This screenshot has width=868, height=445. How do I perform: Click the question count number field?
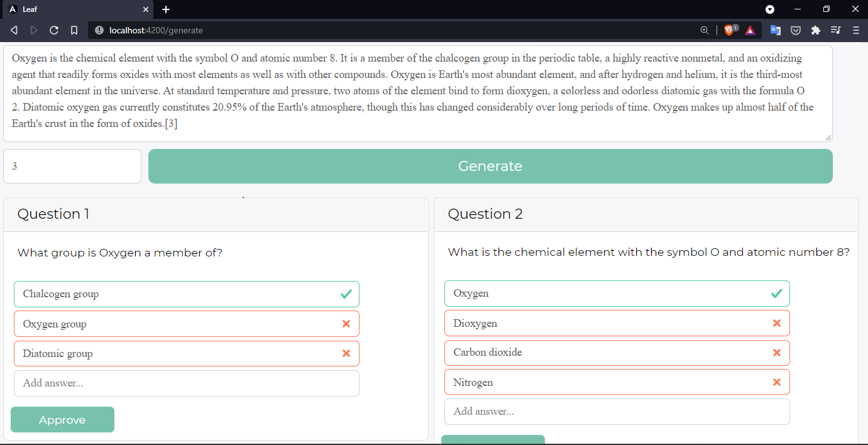point(72,167)
